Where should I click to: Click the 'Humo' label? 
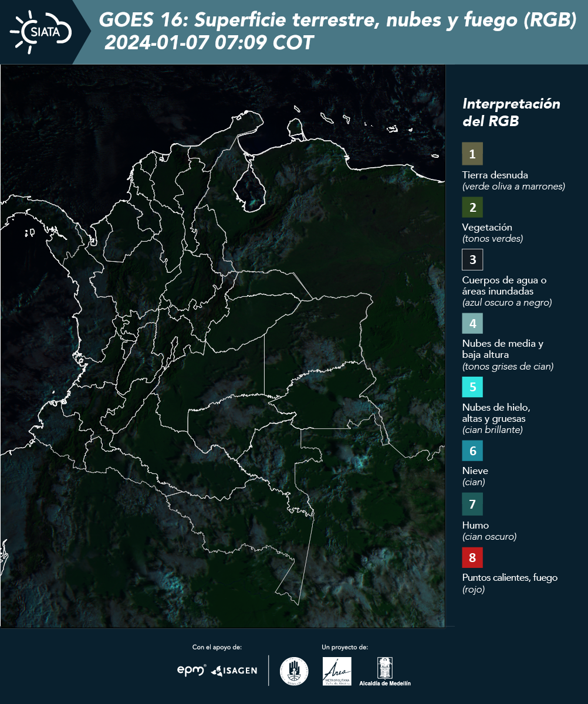point(475,525)
